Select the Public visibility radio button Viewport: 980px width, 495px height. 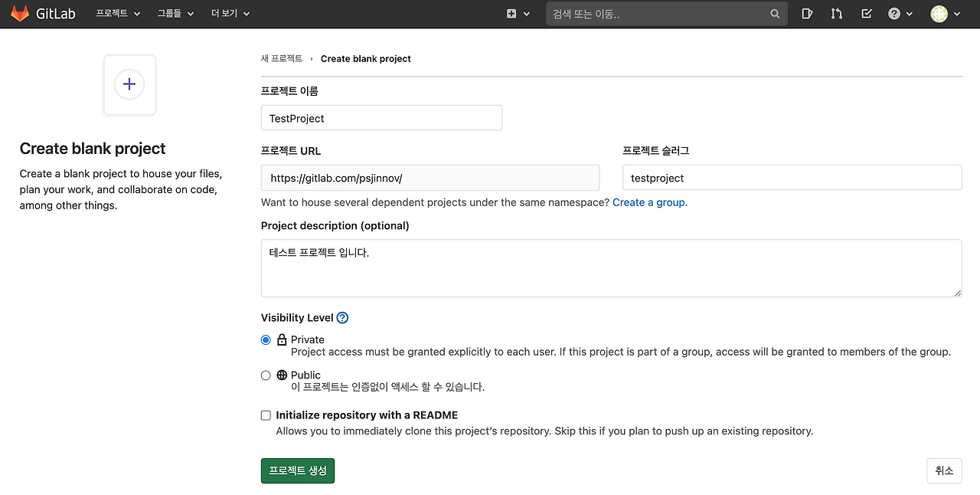pos(266,375)
